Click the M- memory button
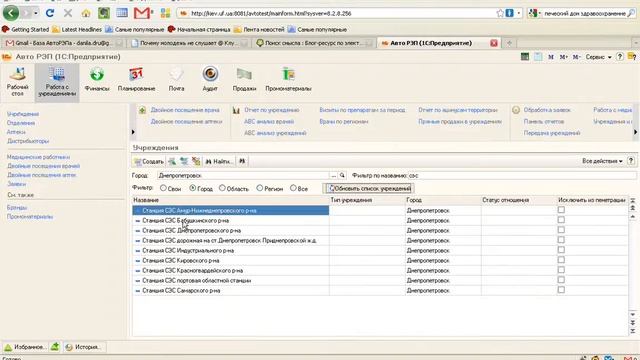Viewport: 640px width, 360px height. (x=576, y=57)
